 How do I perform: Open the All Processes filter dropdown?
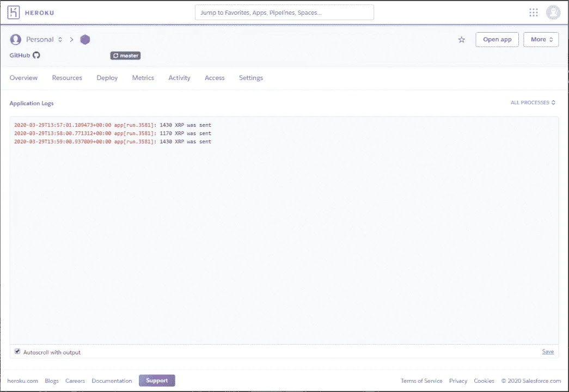click(x=533, y=103)
